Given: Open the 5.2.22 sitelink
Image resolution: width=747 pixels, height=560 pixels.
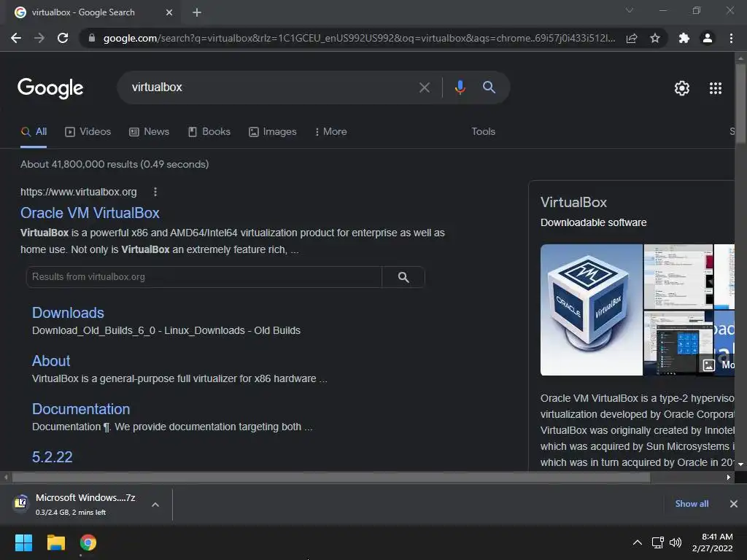Looking at the screenshot, I should coord(53,457).
